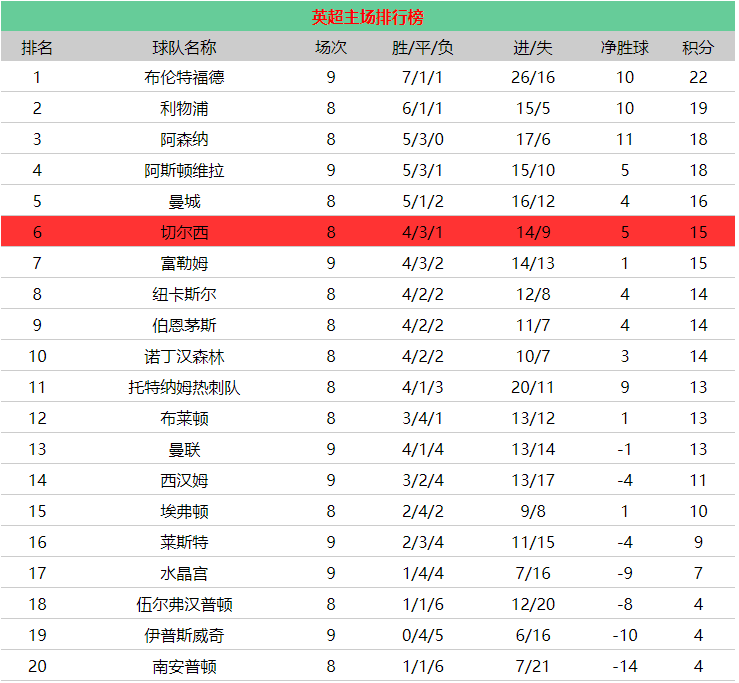The height and width of the screenshot is (683, 739).
Task: Click 切尔西 in the highlighted red row
Action: pos(184,232)
